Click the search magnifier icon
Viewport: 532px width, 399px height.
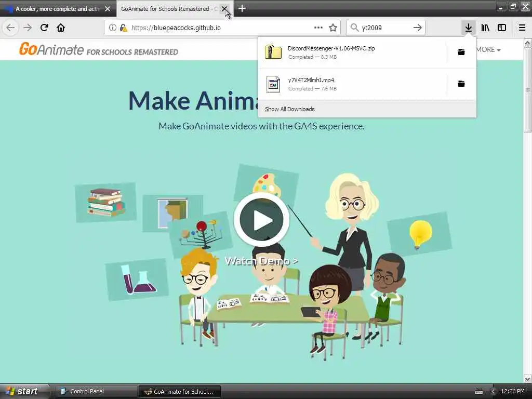pyautogui.click(x=354, y=28)
